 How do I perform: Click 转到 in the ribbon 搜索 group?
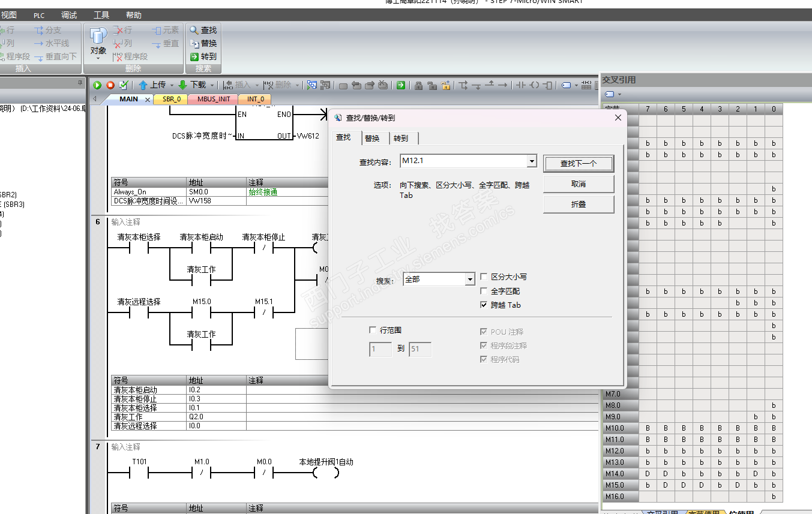coord(203,56)
